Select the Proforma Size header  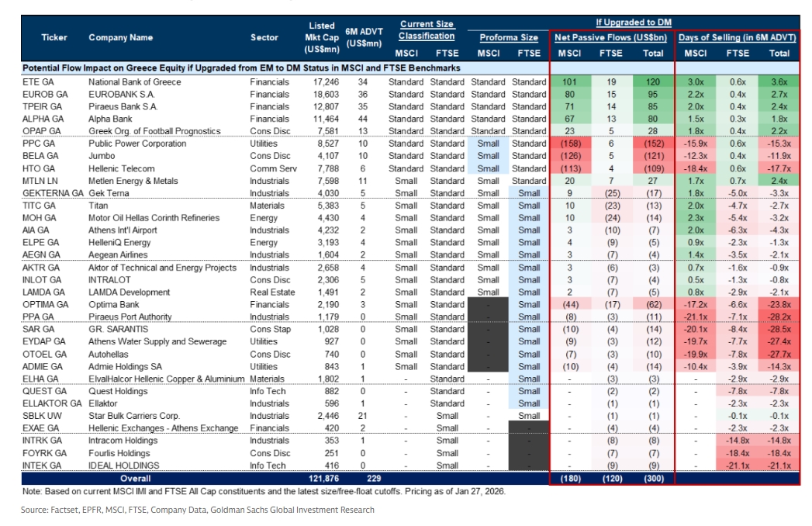coord(509,37)
